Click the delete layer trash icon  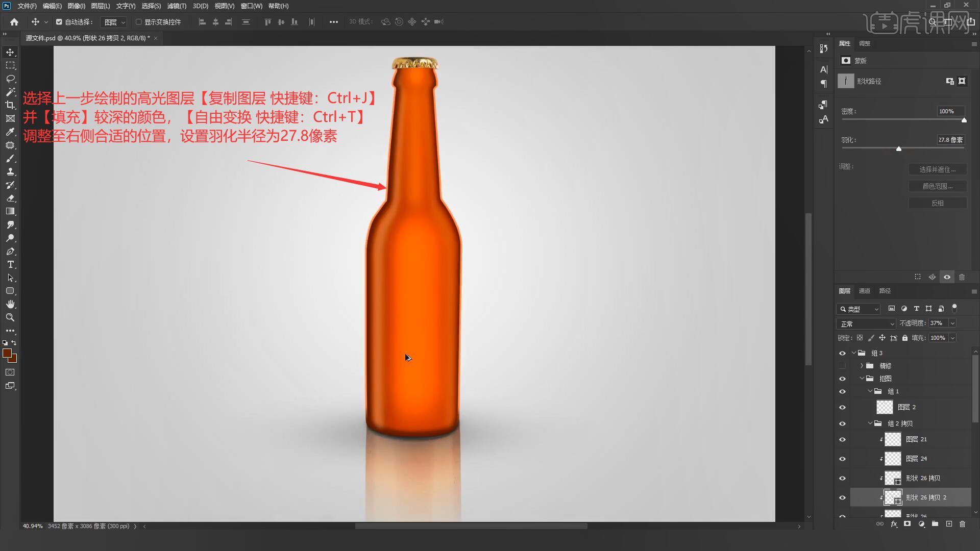[x=962, y=524]
